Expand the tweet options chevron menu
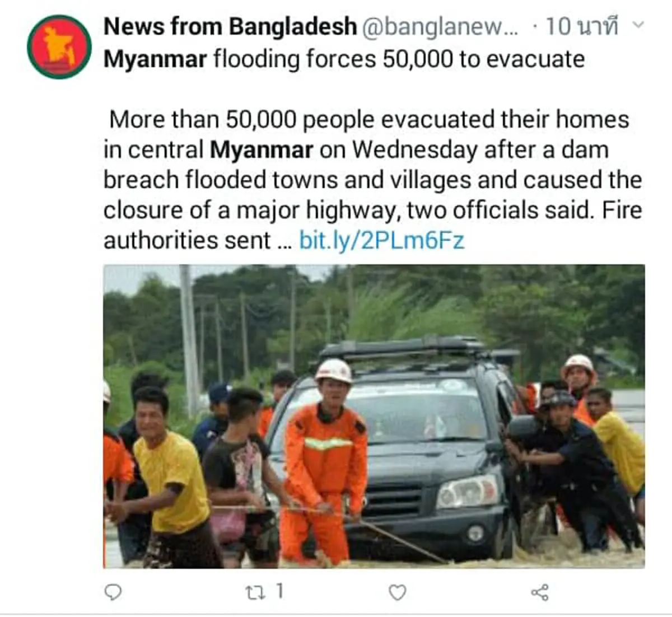This screenshot has height=617, width=672. (637, 25)
